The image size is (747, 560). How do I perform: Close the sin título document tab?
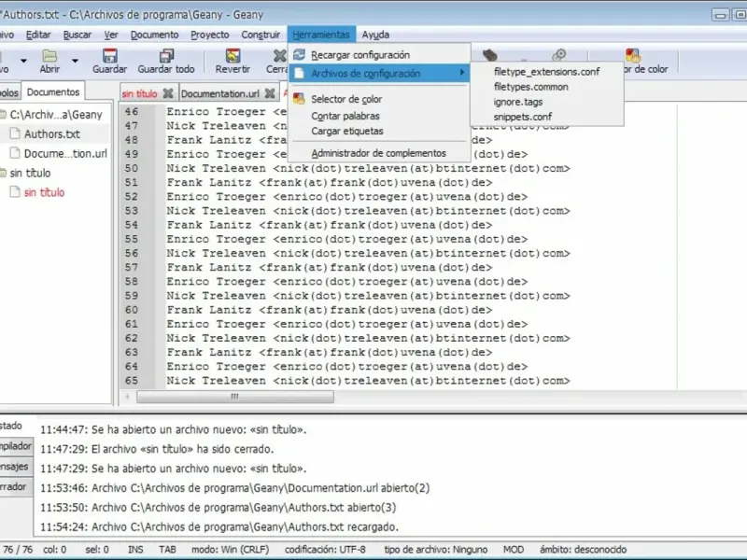168,93
